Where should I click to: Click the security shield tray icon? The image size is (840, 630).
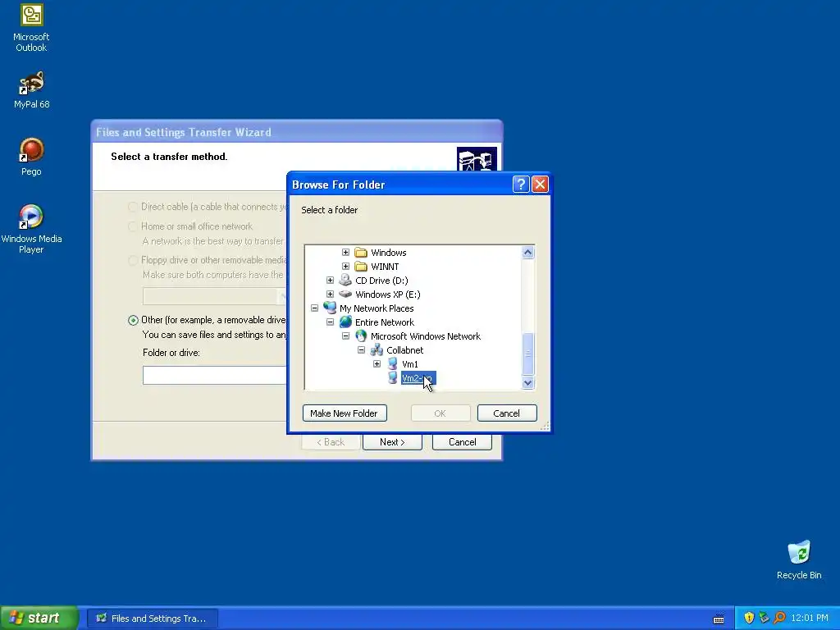pyautogui.click(x=749, y=618)
